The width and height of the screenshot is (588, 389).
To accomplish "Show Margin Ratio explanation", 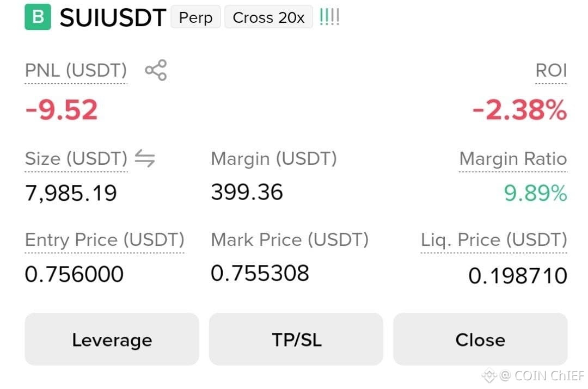I will tap(513, 158).
